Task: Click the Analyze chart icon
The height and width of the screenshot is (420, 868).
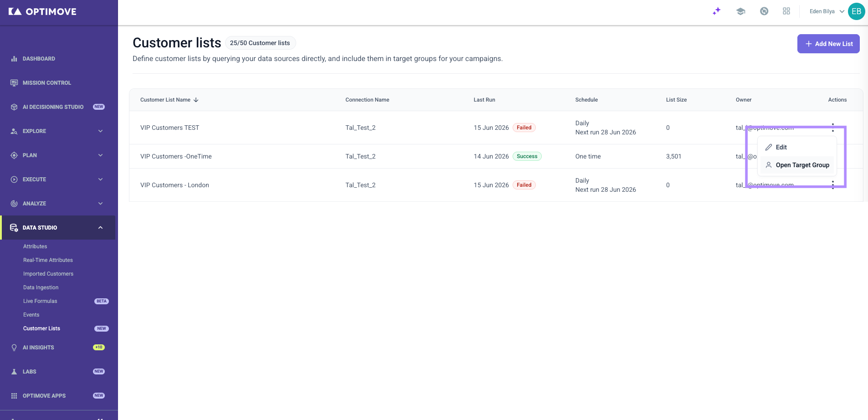Action: [x=14, y=204]
